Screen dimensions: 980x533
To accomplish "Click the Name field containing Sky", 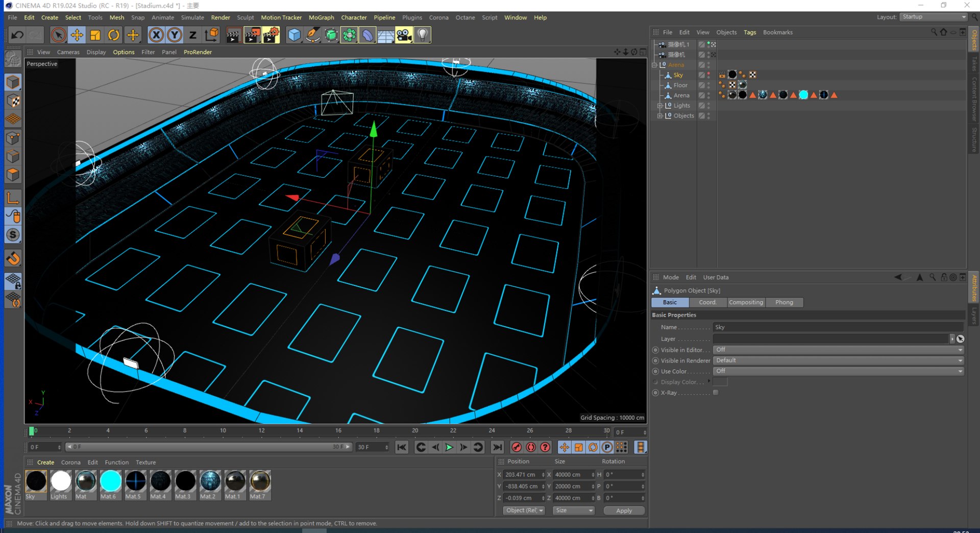I will pyautogui.click(x=838, y=327).
